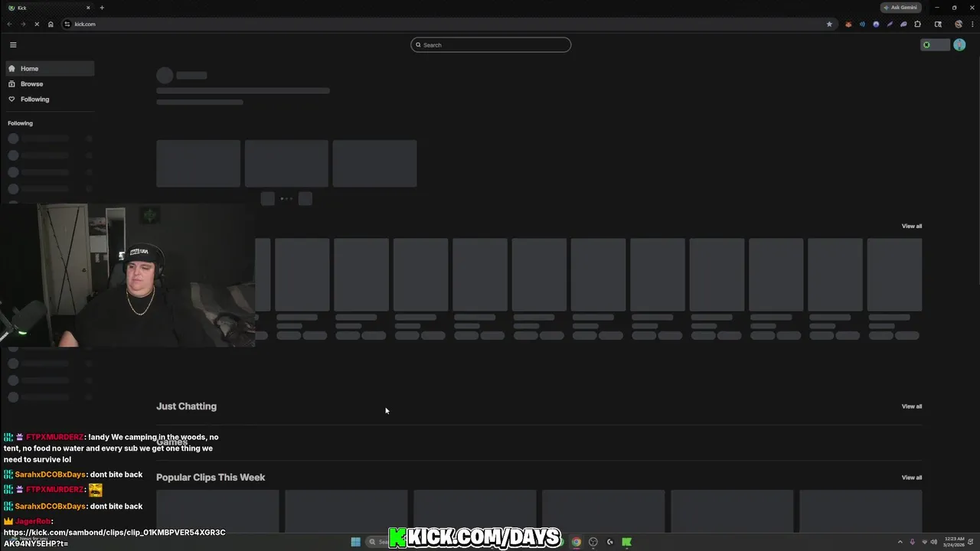The width and height of the screenshot is (980, 551).
Task: Stop loading the page with X button
Action: pos(37,24)
